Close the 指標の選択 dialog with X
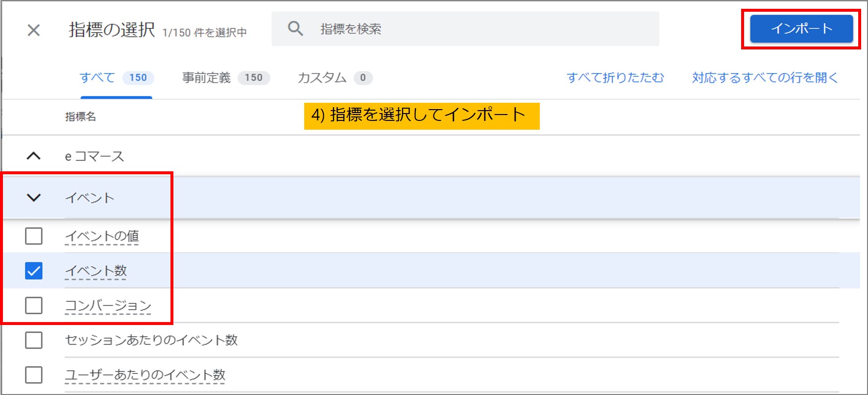The image size is (868, 395). (x=34, y=30)
